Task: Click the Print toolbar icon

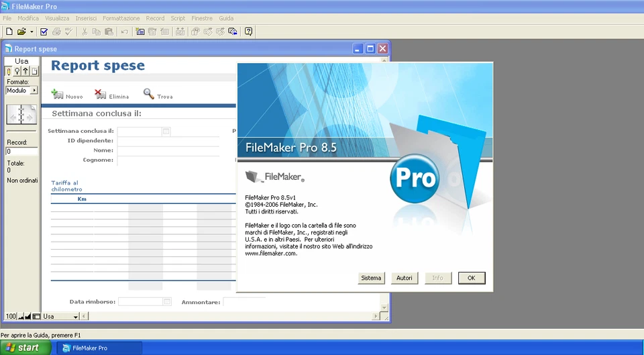Action: point(56,32)
